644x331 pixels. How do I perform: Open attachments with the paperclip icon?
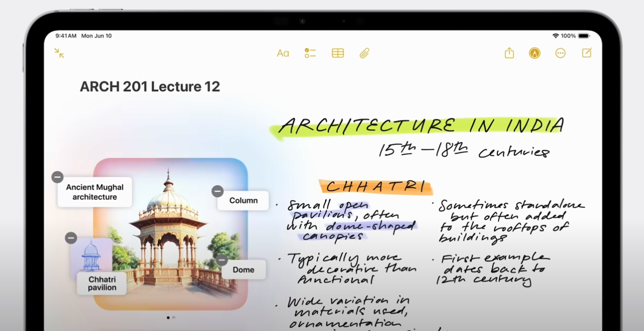[x=365, y=53]
